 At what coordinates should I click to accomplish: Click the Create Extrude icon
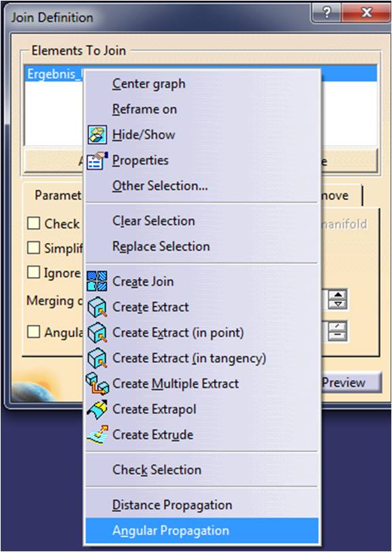(97, 435)
